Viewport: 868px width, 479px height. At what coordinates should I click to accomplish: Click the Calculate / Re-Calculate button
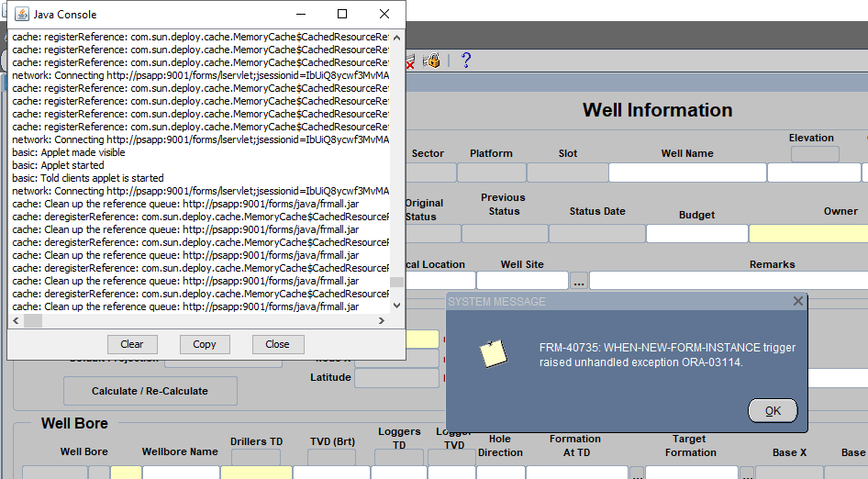[x=150, y=391]
